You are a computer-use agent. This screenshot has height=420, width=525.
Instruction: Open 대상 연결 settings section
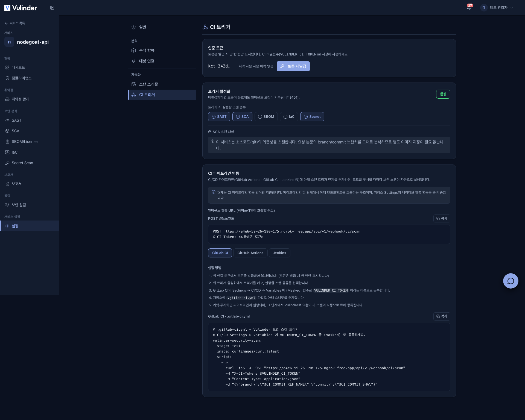click(162, 61)
